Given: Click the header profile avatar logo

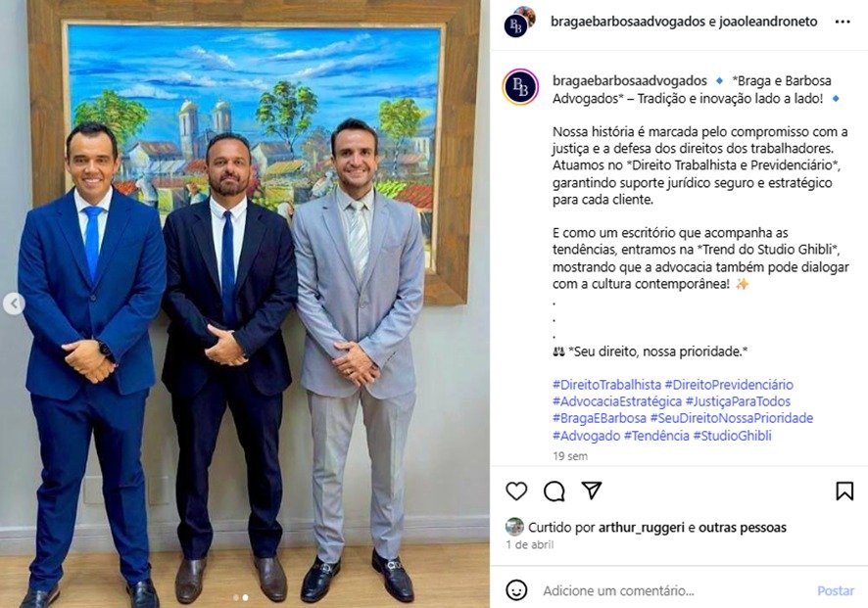Looking at the screenshot, I should click(519, 23).
